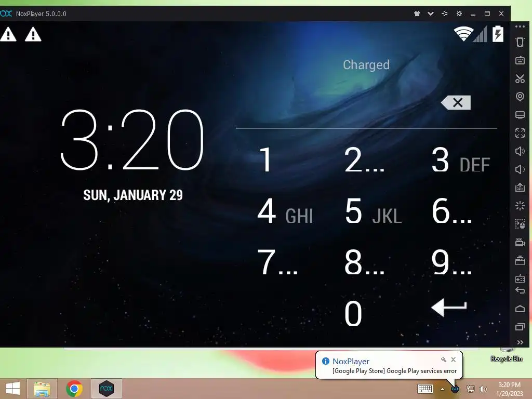Tap keypad digit 2
Viewport: 532px width, 399px height.
pos(364,159)
